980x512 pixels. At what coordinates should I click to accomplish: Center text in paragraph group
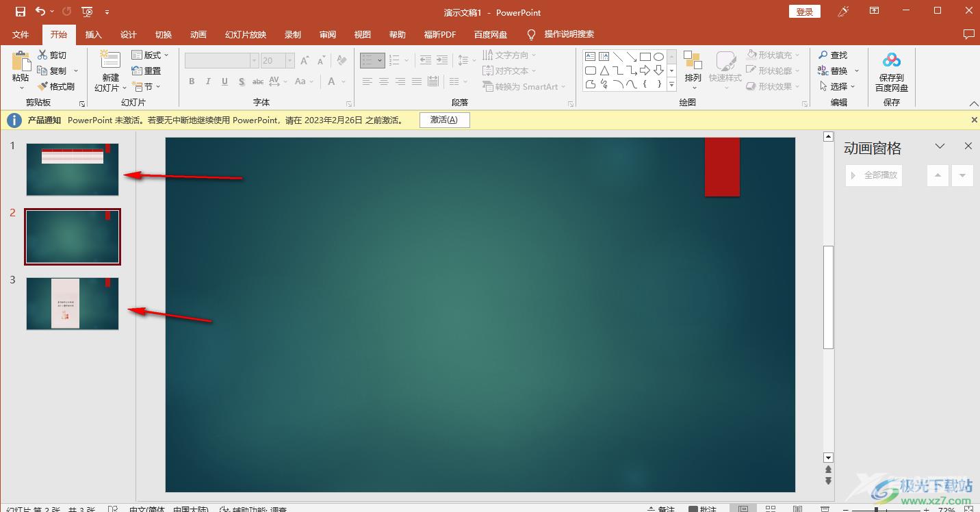coord(384,81)
